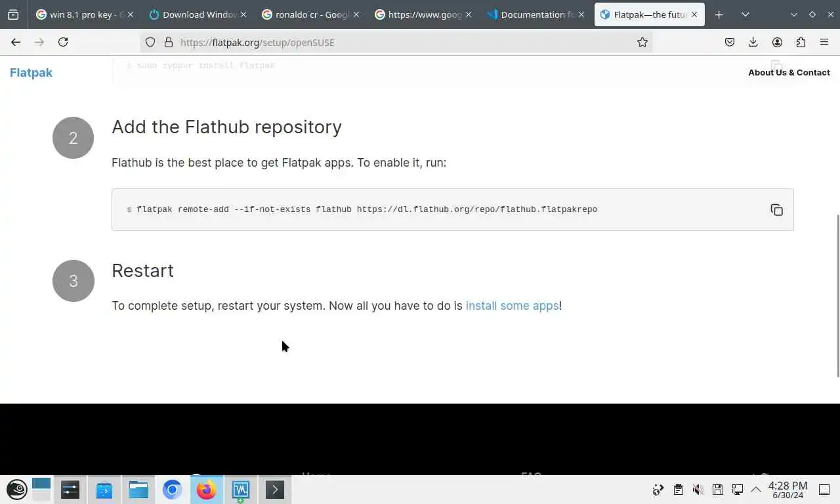Click "Flathub is the best place" sentence
This screenshot has height=504, width=840.
(x=279, y=163)
